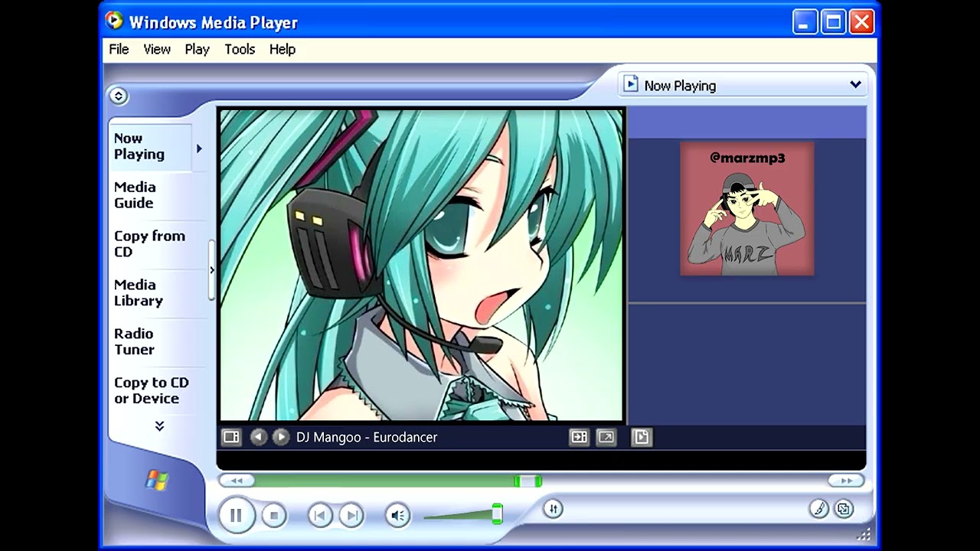Click the Windows logo in the corner

tap(157, 480)
